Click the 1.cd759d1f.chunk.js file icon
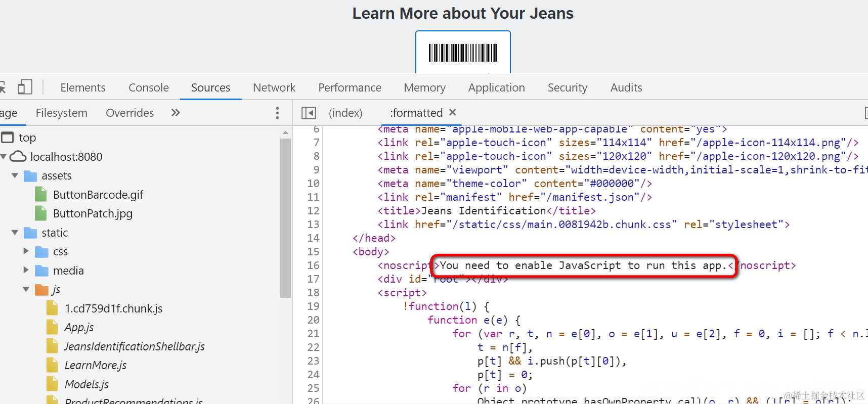Viewport: 868px width, 404px height. (52, 308)
